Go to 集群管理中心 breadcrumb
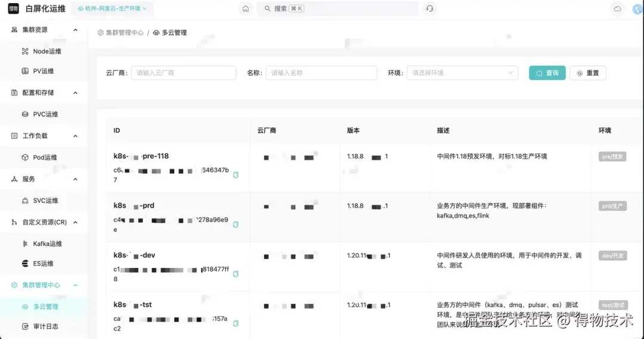 point(120,32)
